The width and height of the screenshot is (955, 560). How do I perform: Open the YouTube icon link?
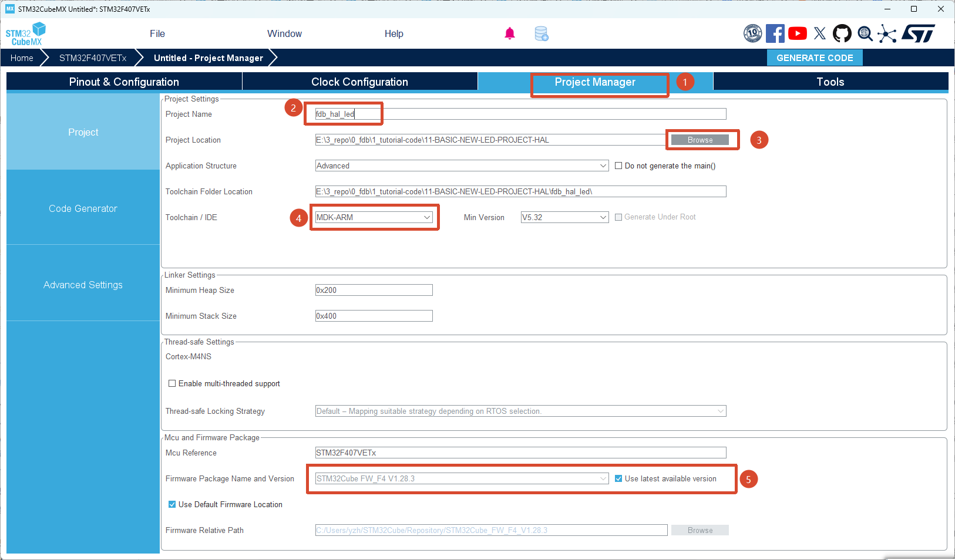click(798, 33)
